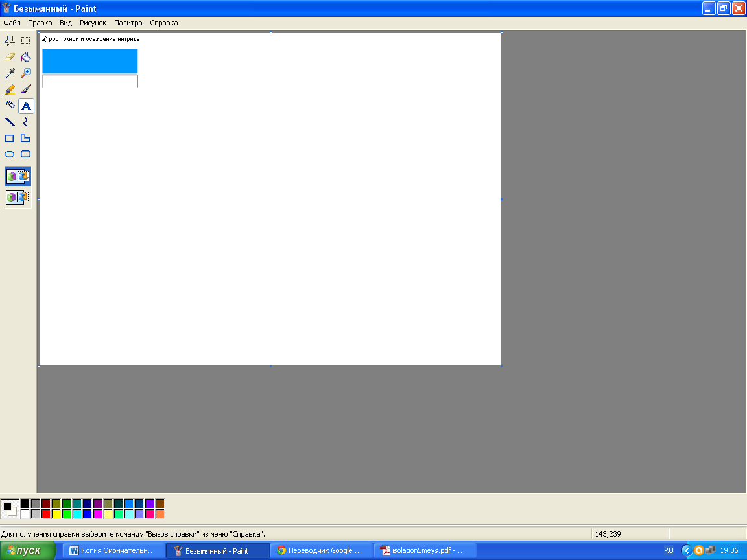Click the canvas text 'а) рост окиси и осаждение нитрида'

coord(91,39)
